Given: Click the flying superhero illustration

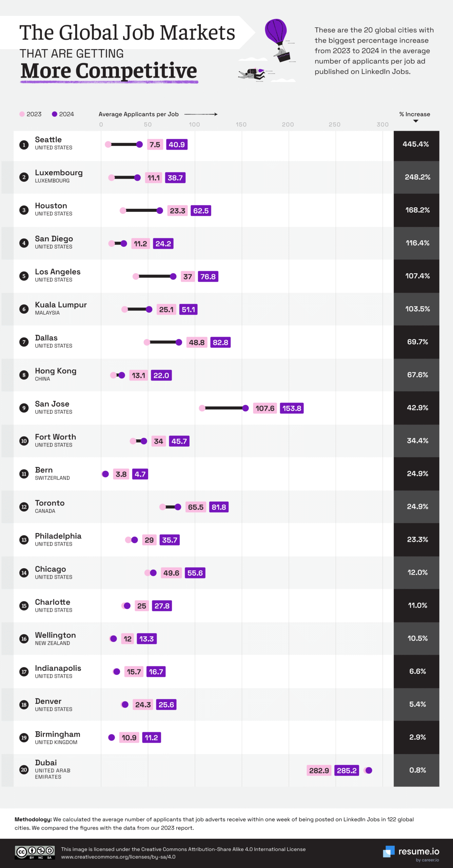Looking at the screenshot, I should 254,74.
